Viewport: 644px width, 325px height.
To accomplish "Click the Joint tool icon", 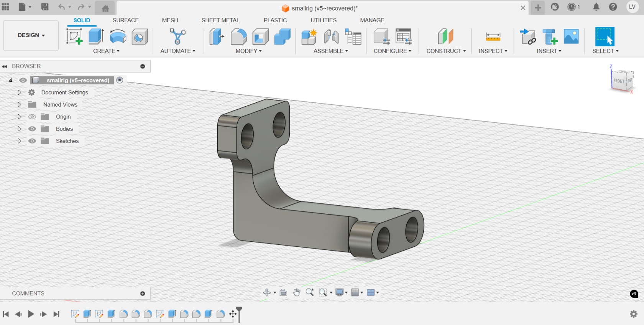I will 331,37.
